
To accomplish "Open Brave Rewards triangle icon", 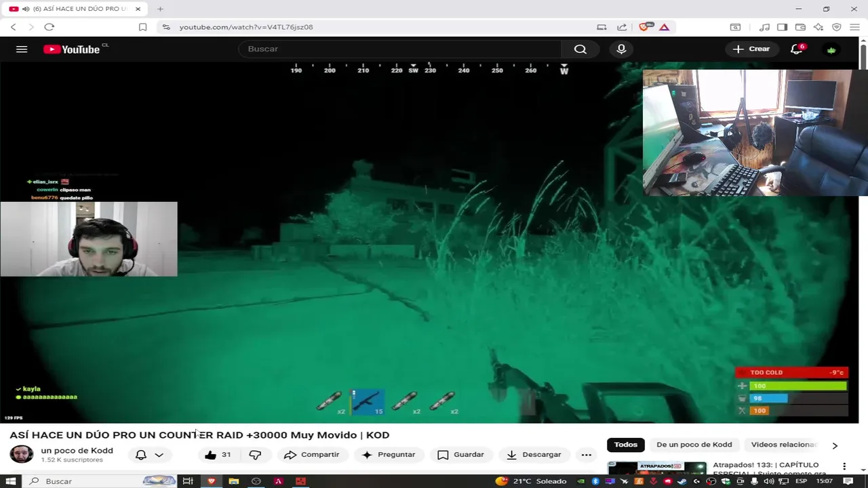I will pyautogui.click(x=665, y=27).
